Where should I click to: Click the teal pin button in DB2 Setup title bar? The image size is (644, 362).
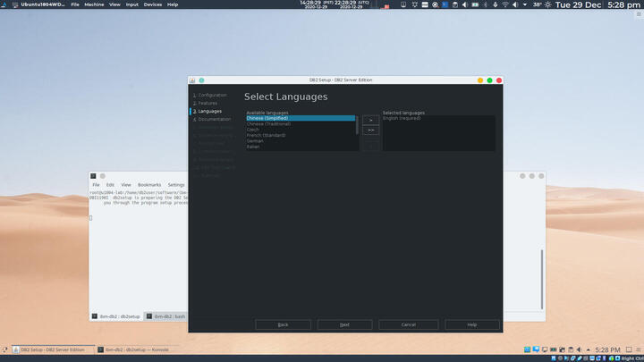(x=201, y=80)
